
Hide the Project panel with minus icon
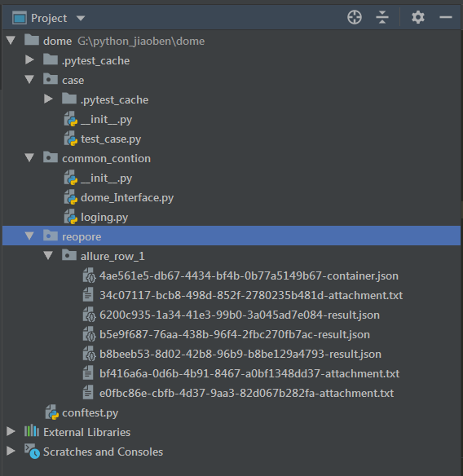coord(446,17)
